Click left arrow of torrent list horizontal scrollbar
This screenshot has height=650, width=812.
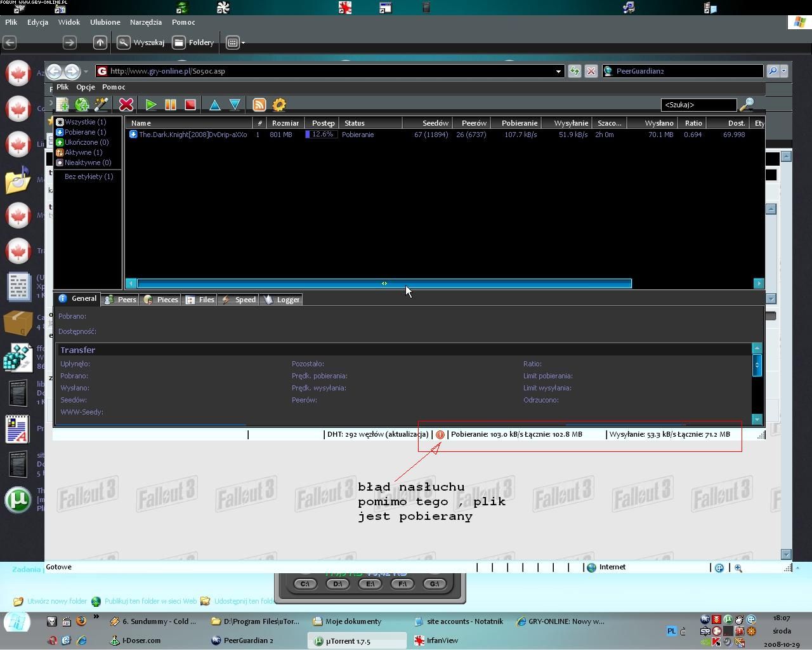point(131,284)
